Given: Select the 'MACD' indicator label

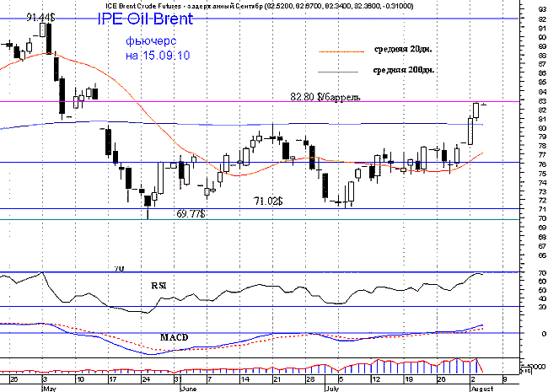Looking at the screenshot, I should (174, 337).
